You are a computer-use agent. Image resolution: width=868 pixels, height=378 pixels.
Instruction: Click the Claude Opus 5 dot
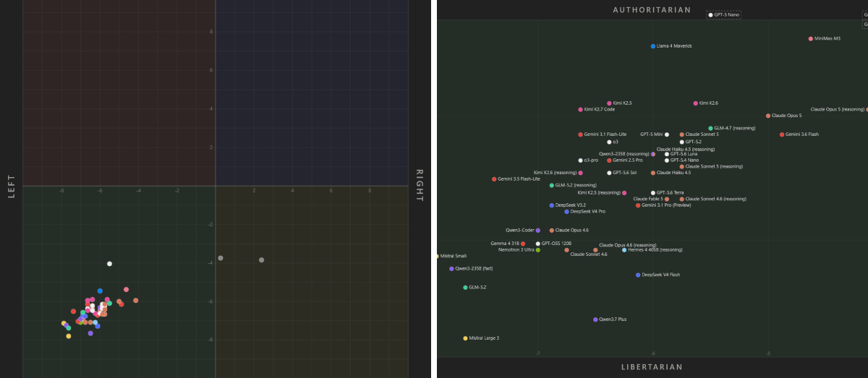pos(768,116)
